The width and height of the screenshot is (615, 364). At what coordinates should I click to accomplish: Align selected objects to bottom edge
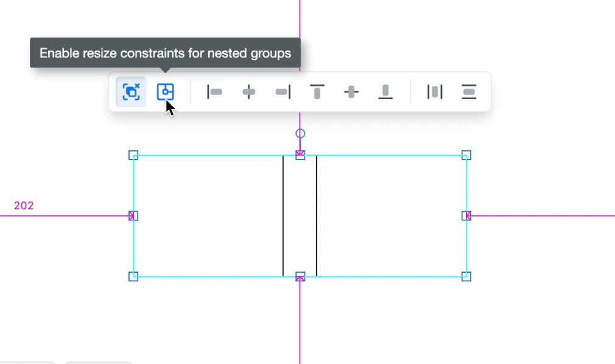385,92
